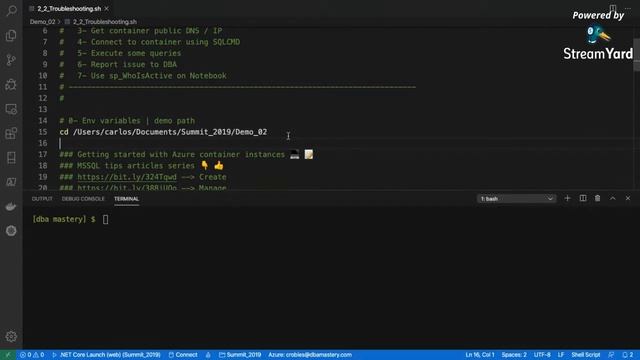Click the Summit_2019 folder status item
The height and width of the screenshot is (360, 640).
[240, 355]
